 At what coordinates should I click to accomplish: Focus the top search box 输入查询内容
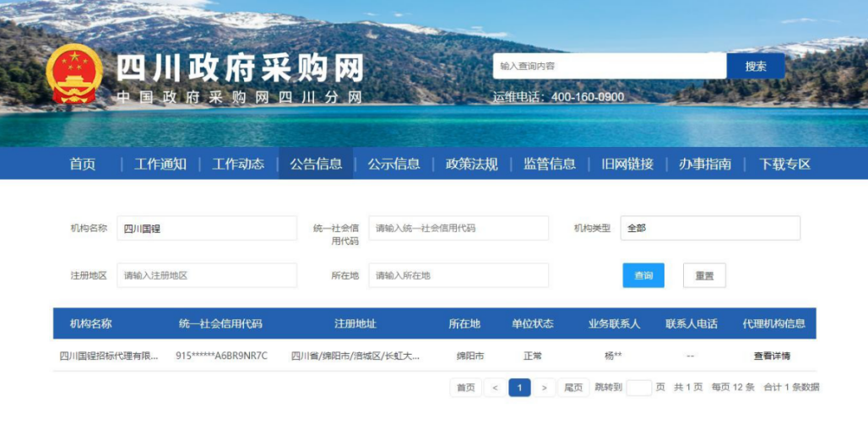(610, 66)
